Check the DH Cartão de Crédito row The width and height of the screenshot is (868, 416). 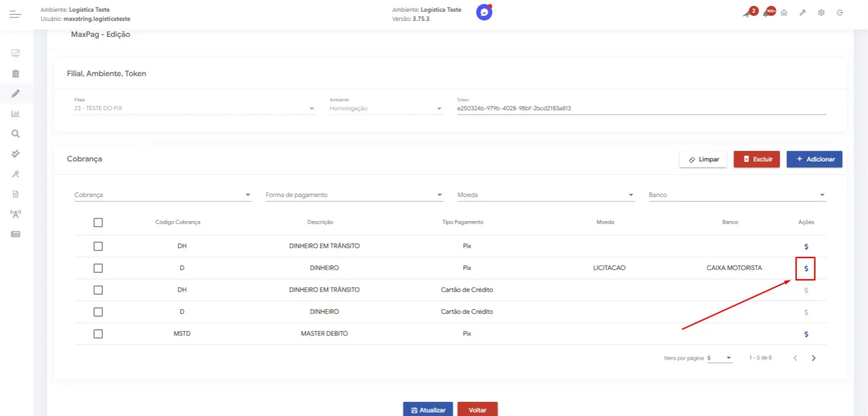pyautogui.click(x=98, y=290)
